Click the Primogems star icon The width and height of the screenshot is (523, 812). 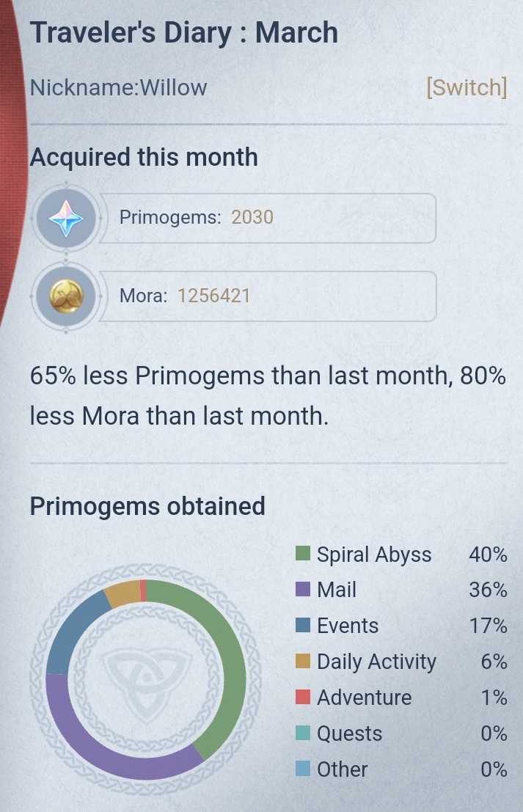[65, 218]
